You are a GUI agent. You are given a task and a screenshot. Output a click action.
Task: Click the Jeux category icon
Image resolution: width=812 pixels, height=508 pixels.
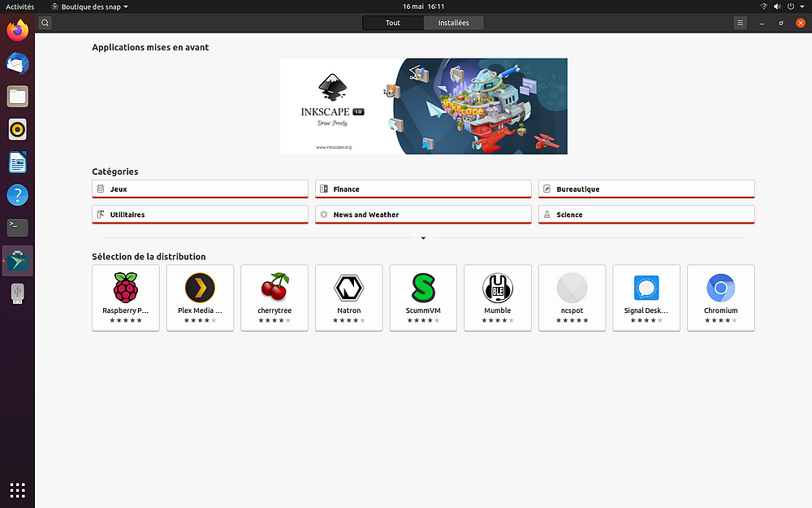pos(101,189)
